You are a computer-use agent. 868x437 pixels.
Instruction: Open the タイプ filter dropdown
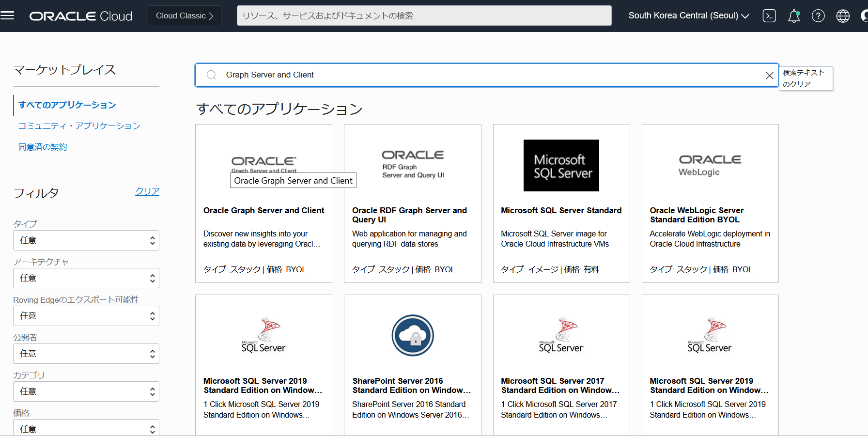coord(86,240)
